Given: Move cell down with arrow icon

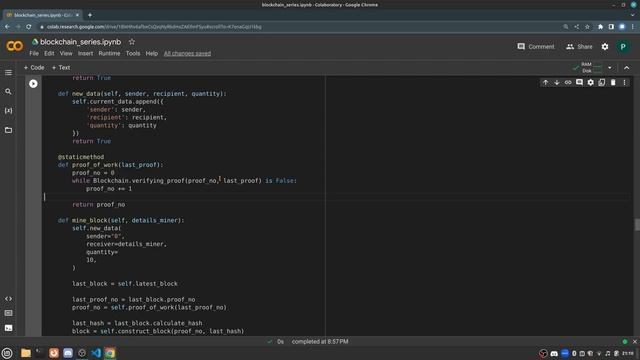Looking at the screenshot, I should (x=557, y=82).
